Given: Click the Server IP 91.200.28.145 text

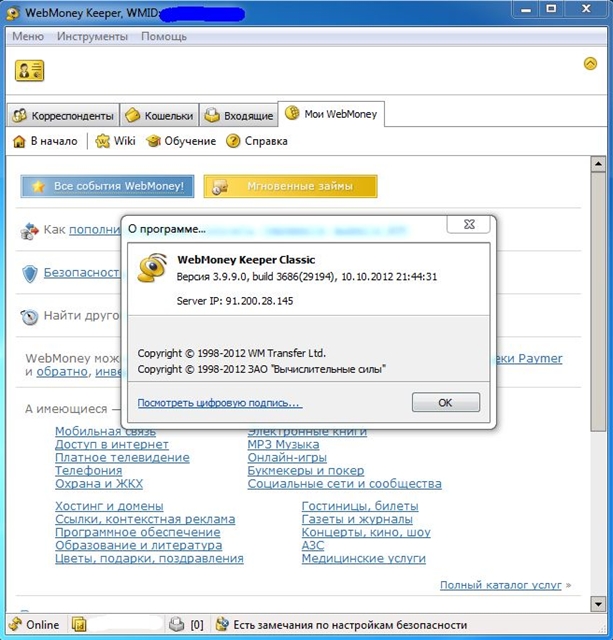Looking at the screenshot, I should click(235, 301).
